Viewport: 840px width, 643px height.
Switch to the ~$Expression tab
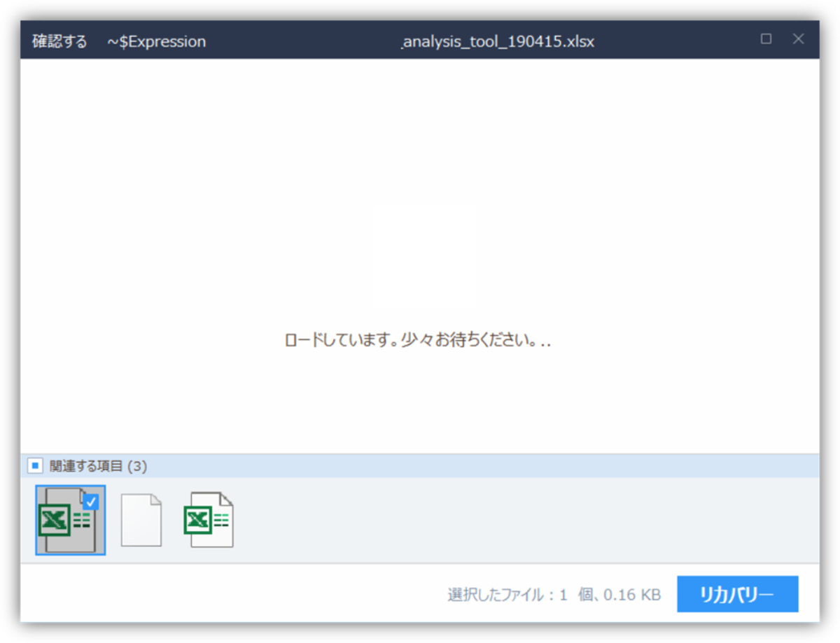(x=155, y=41)
